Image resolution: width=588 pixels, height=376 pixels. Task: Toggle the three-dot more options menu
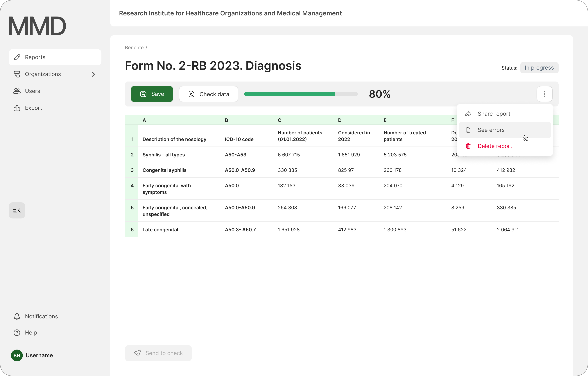coord(544,94)
